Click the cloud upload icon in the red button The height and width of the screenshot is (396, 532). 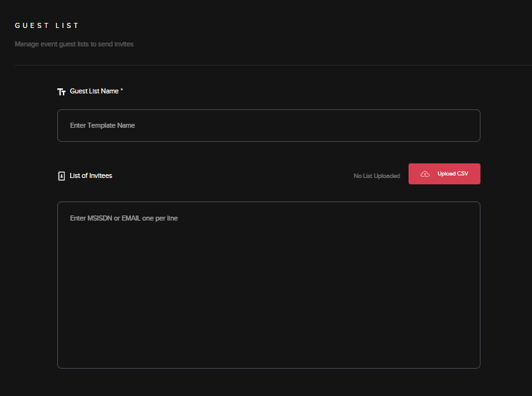pos(425,174)
